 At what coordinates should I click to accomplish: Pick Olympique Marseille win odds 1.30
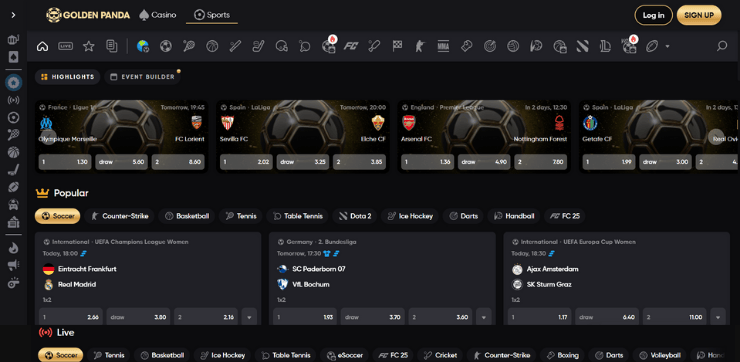(x=65, y=162)
